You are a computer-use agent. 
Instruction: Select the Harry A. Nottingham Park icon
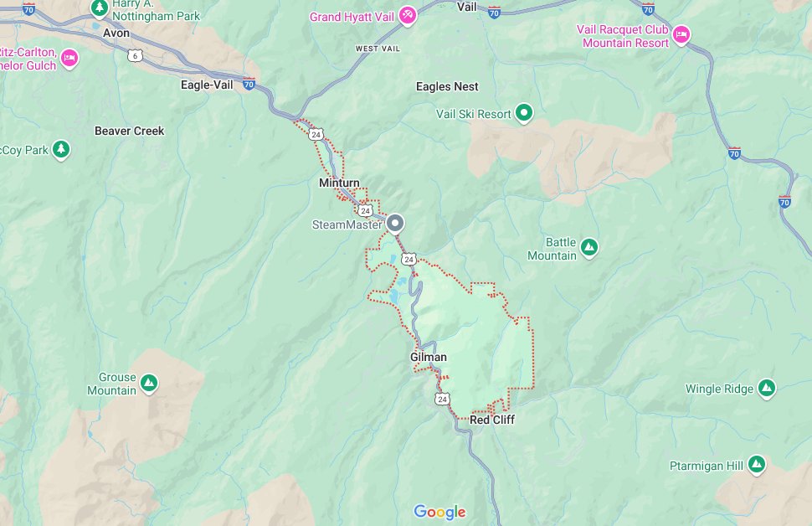pos(99,8)
